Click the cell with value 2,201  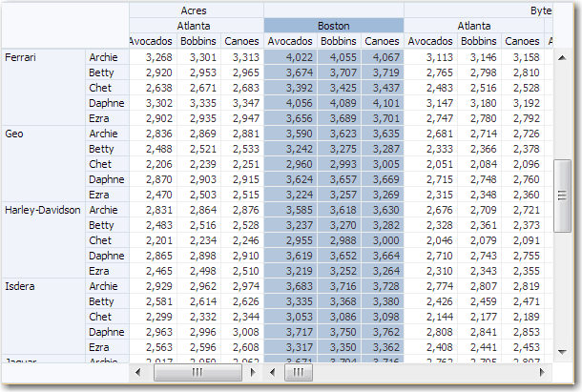(154, 240)
